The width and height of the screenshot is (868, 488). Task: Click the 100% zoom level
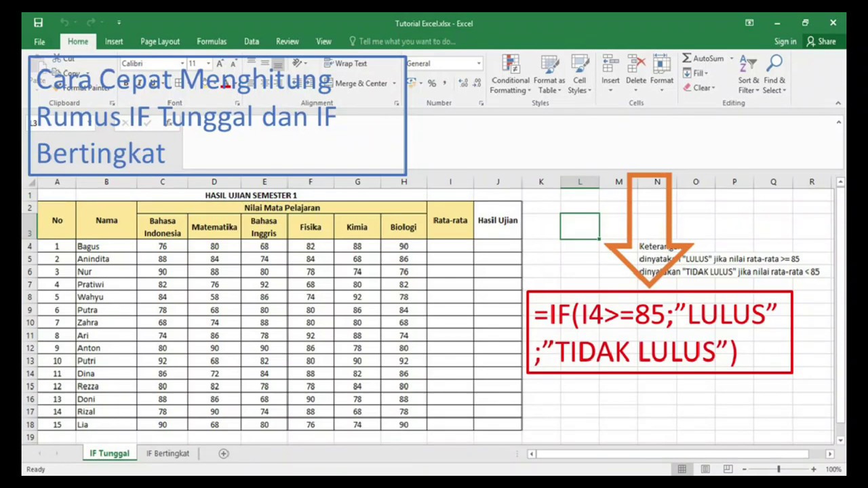pyautogui.click(x=833, y=469)
